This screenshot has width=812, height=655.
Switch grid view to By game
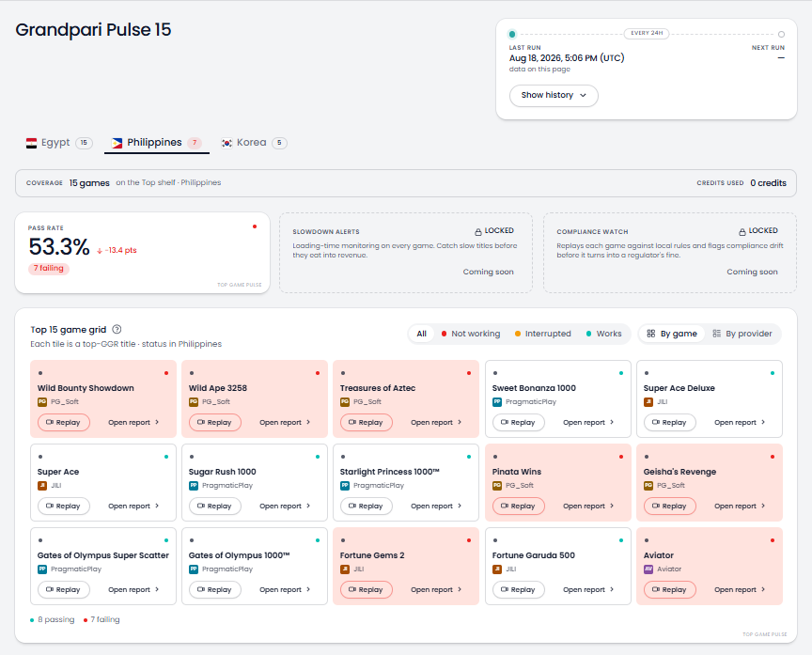click(x=672, y=334)
